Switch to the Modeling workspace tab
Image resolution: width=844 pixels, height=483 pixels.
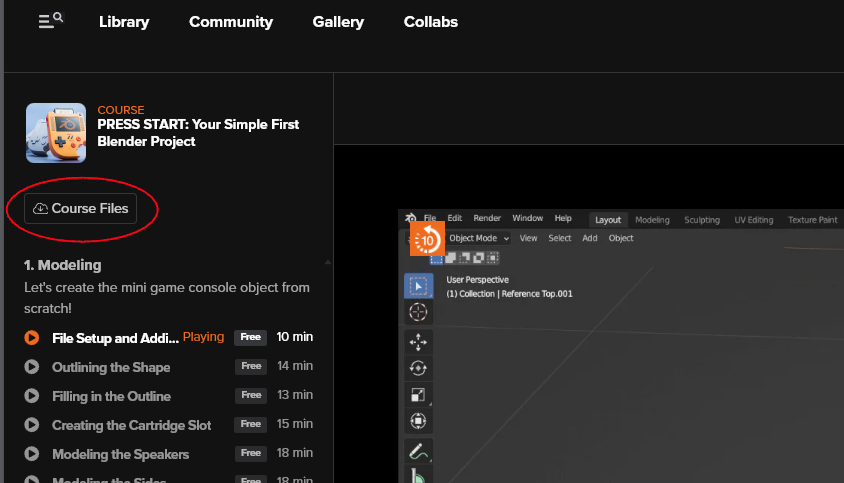coord(652,220)
